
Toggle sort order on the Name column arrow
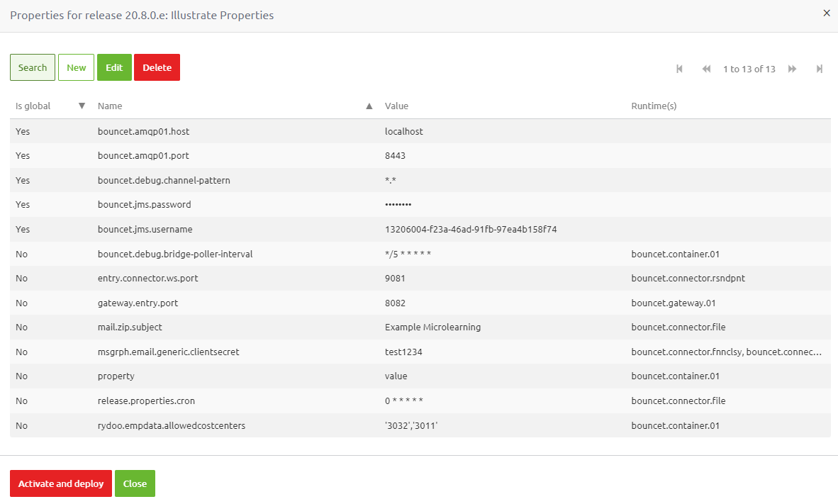pyautogui.click(x=369, y=105)
